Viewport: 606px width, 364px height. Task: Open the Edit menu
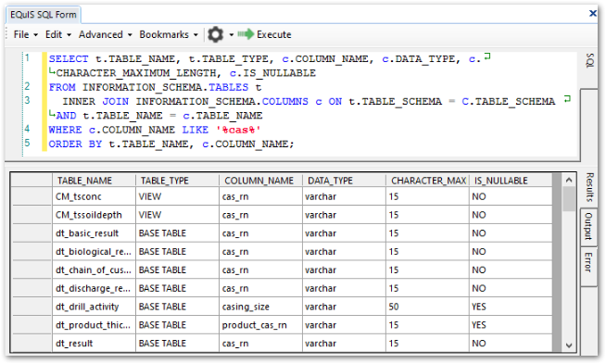pos(58,35)
